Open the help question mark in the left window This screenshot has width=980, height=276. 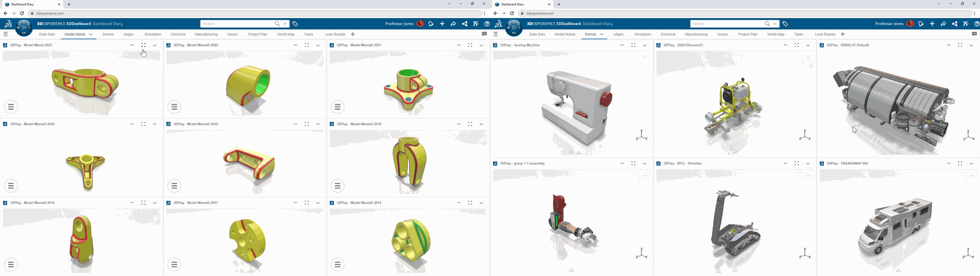pyautogui.click(x=487, y=24)
